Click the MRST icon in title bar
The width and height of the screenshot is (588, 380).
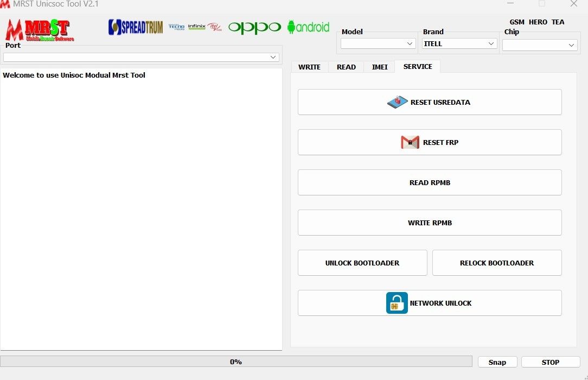point(5,4)
